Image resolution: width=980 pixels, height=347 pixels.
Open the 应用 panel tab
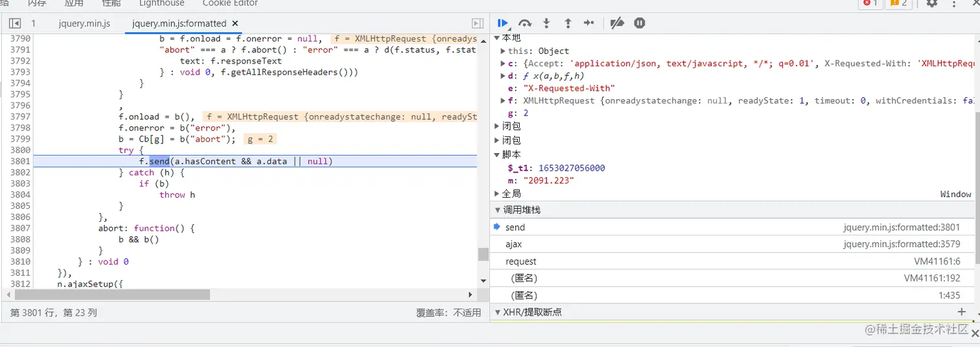pos(74,3)
